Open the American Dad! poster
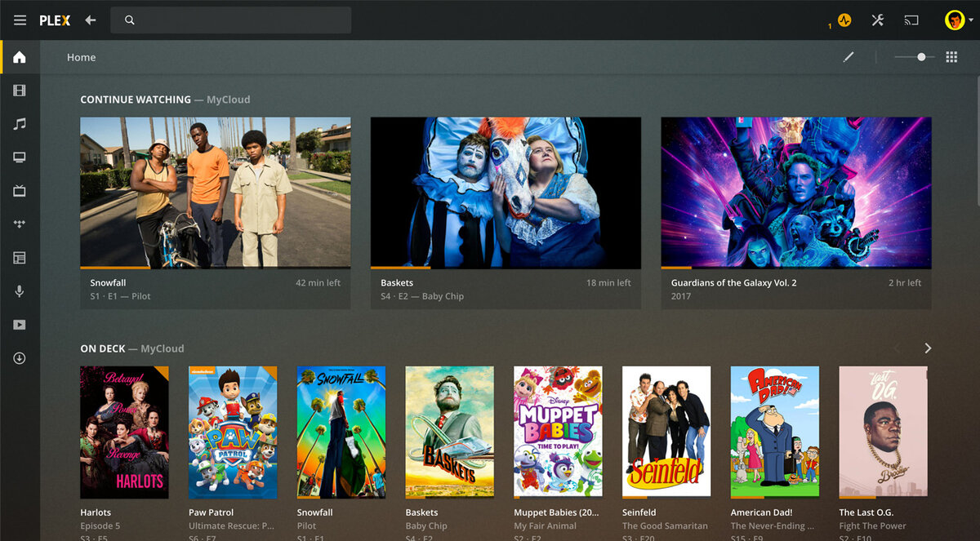Screen dimensions: 980x541 pyautogui.click(x=775, y=432)
